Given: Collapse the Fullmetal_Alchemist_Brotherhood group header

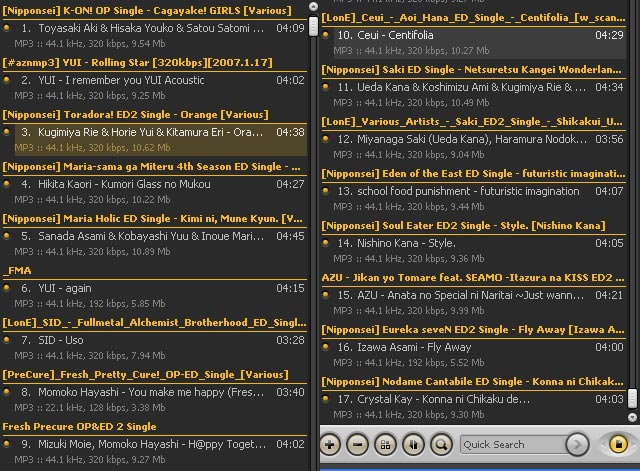Looking at the screenshot, I should point(154,322).
